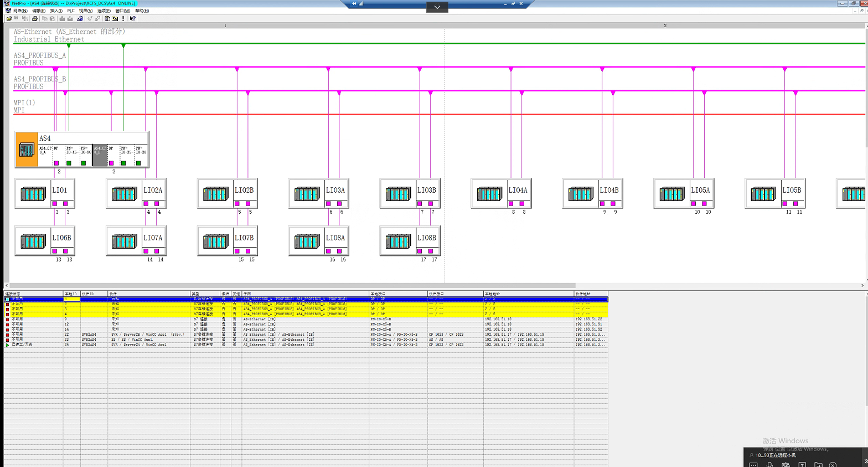Open the 帮助(H) menu
Image resolution: width=868 pixels, height=467 pixels.
click(142, 11)
